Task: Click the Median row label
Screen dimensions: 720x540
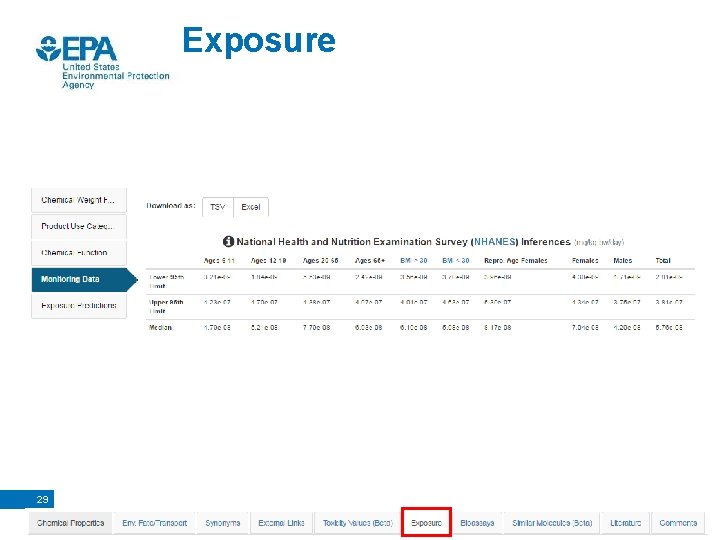Action: (x=160, y=327)
